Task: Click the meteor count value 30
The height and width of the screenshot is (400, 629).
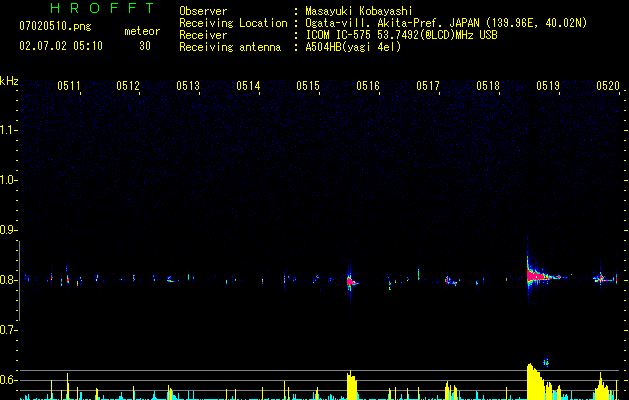Action: 145,46
